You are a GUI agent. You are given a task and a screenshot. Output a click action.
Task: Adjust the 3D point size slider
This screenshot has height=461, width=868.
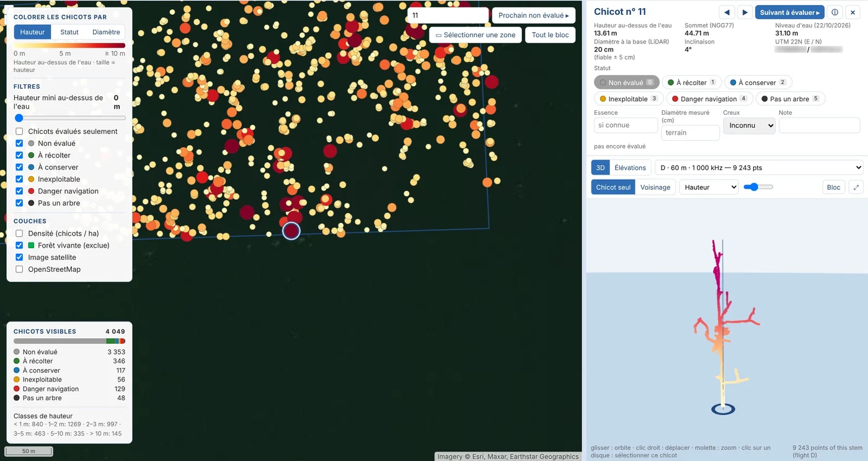[x=758, y=187]
